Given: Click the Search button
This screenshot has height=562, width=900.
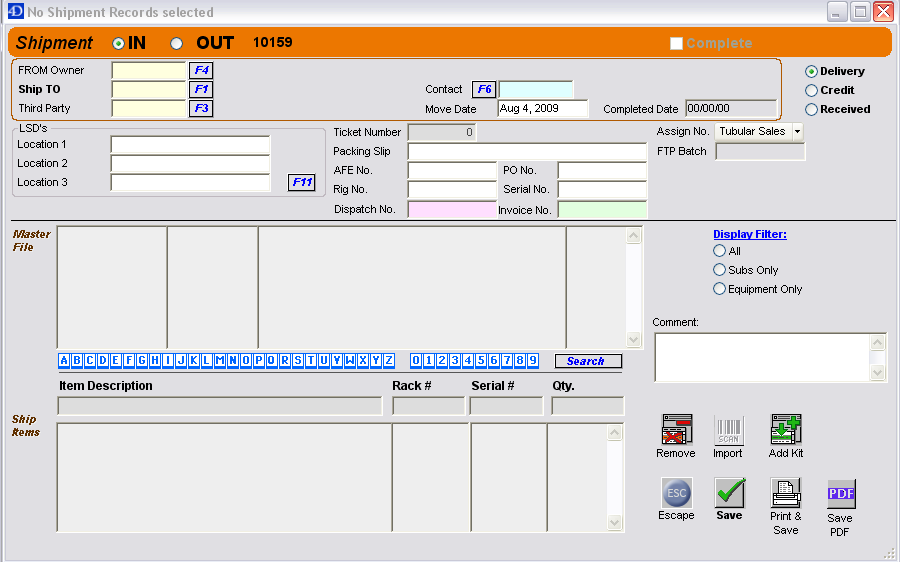Looking at the screenshot, I should (588, 361).
